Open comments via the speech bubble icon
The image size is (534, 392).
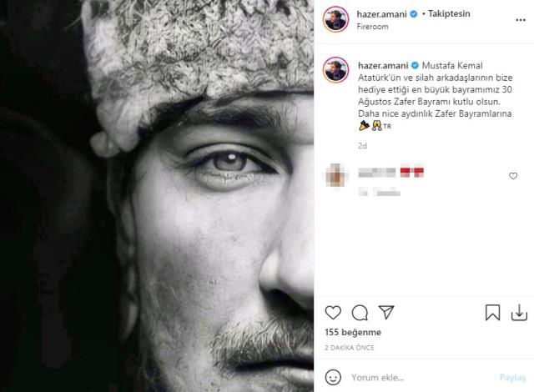(x=360, y=313)
